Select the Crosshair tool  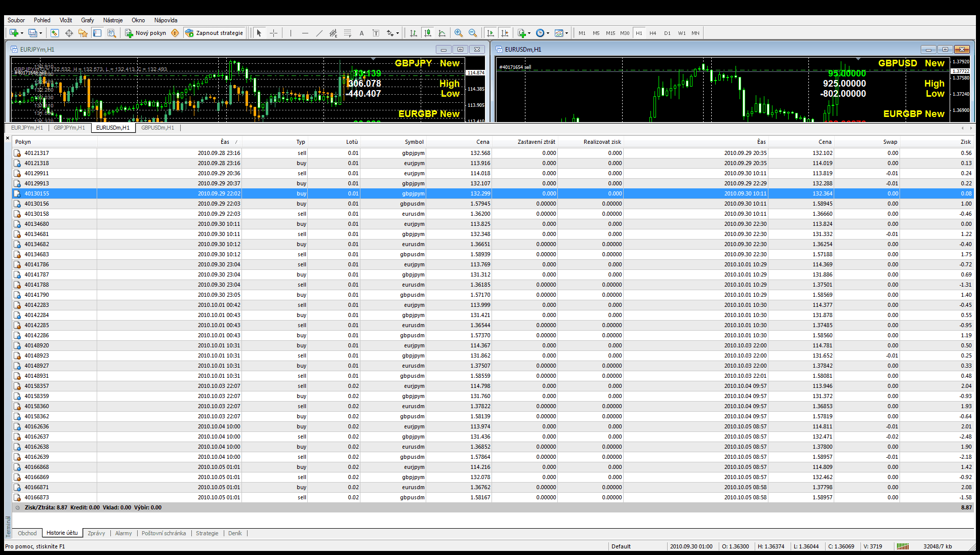[273, 33]
